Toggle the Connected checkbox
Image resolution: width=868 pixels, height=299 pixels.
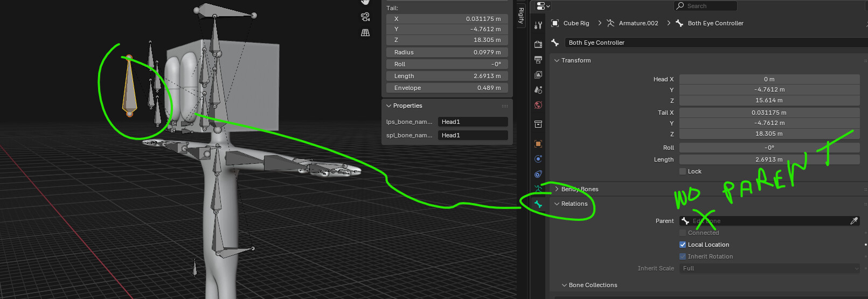pos(683,233)
